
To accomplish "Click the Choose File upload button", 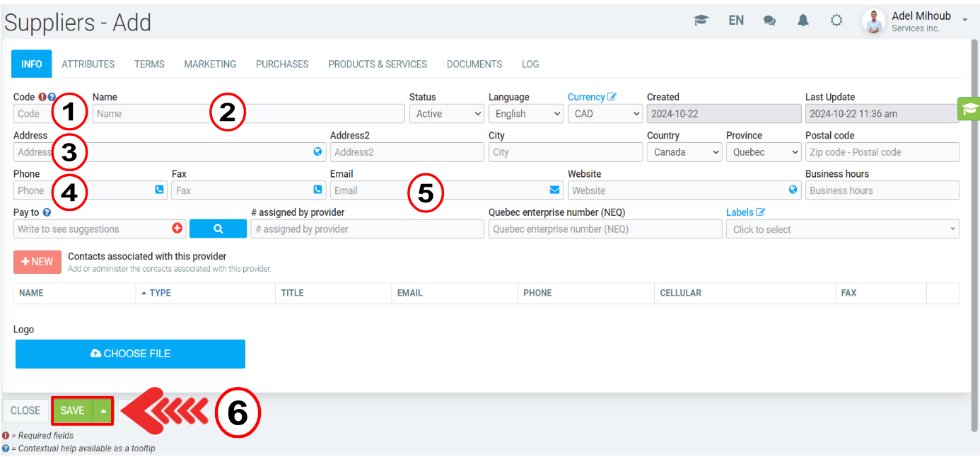I will point(130,354).
